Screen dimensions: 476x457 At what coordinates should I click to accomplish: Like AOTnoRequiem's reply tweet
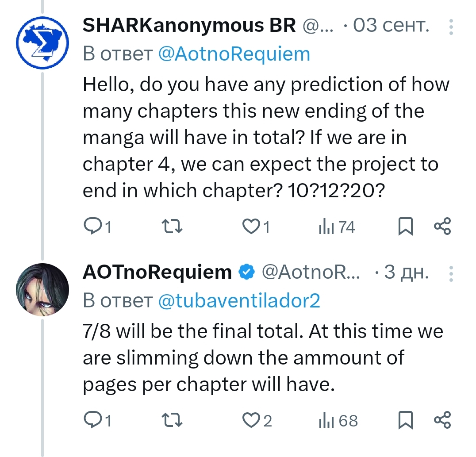point(252,420)
